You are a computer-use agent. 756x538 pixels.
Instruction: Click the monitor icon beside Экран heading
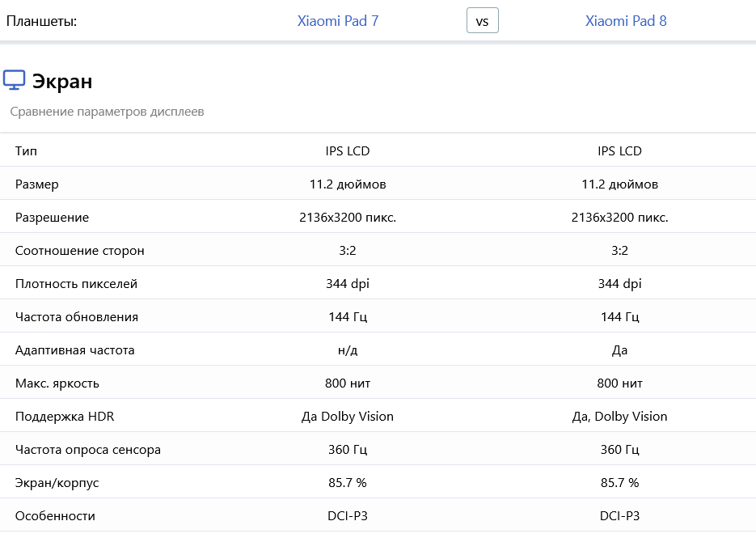tap(14, 80)
